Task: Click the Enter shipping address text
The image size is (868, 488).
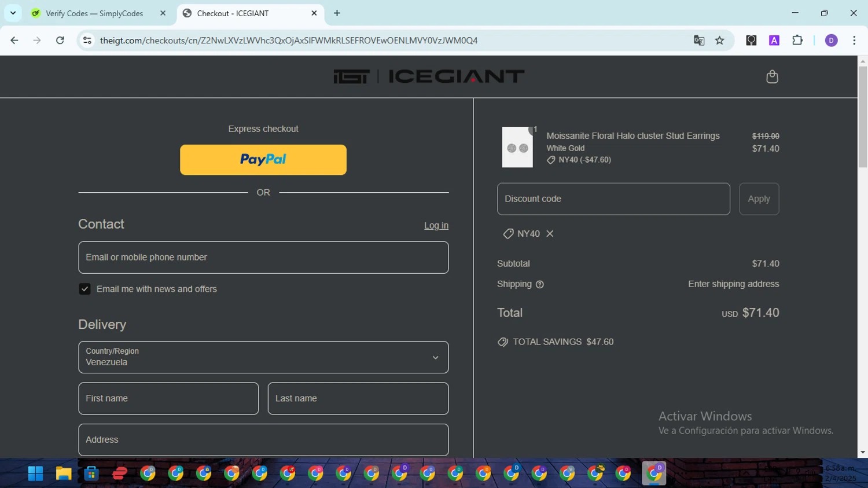Action: point(734,284)
